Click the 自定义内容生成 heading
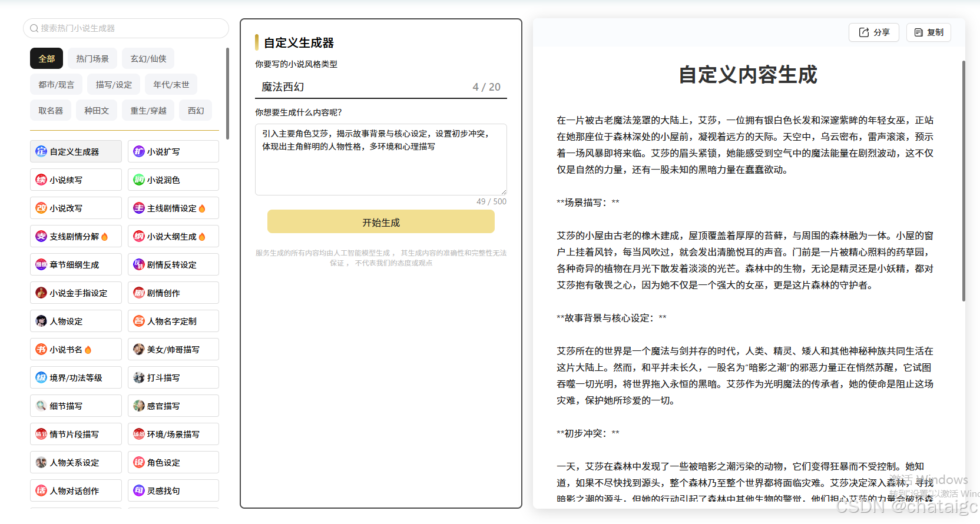 tap(748, 75)
